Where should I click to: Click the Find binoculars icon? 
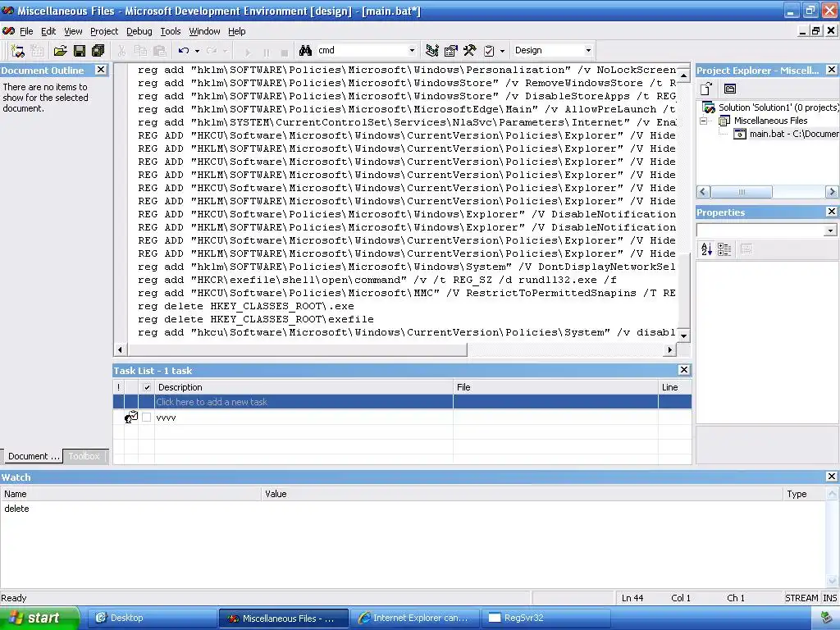pyautogui.click(x=305, y=50)
